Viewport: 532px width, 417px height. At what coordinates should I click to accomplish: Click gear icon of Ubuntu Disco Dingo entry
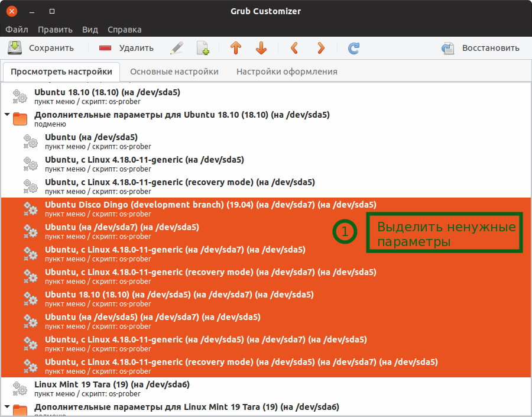31,209
